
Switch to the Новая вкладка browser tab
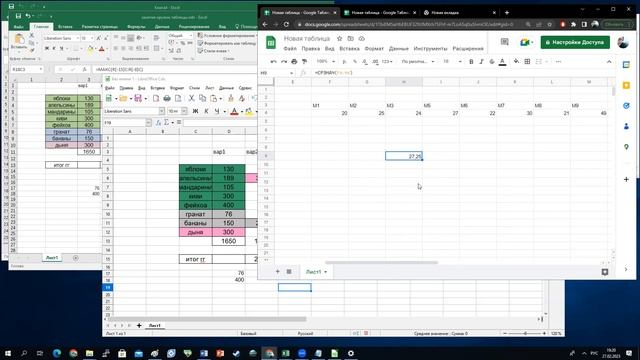[460, 13]
